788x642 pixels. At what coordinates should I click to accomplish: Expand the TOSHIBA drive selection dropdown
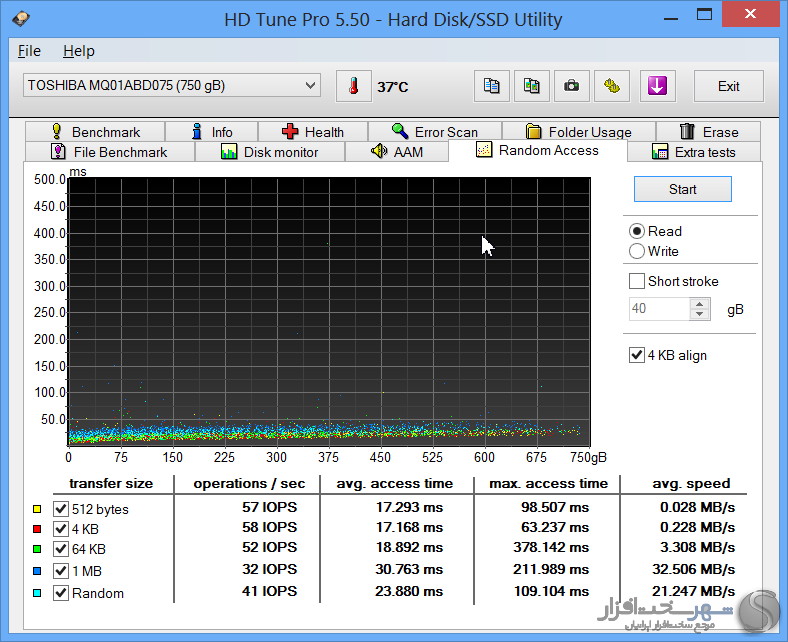coord(310,86)
